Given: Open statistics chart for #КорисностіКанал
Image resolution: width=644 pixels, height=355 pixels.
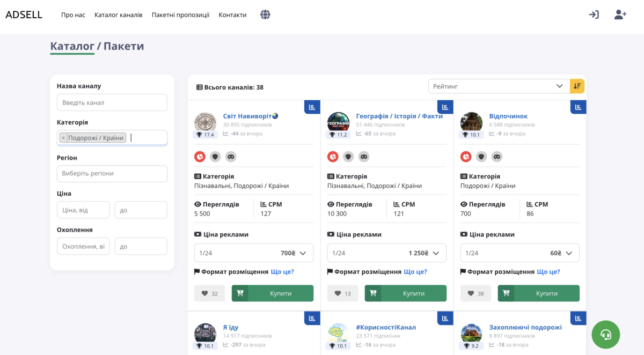Looking at the screenshot, I should [445, 318].
